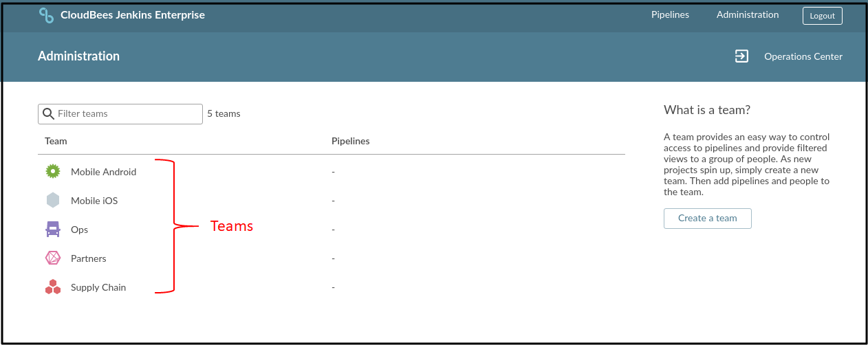The image size is (868, 345).
Task: Click CloudBees Jenkins Enterprise title
Action: point(133,15)
